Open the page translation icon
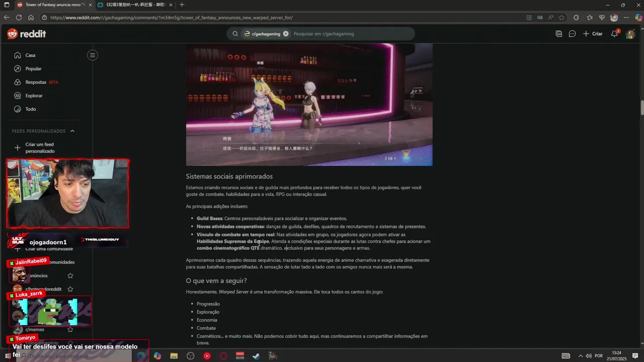 click(540, 17)
